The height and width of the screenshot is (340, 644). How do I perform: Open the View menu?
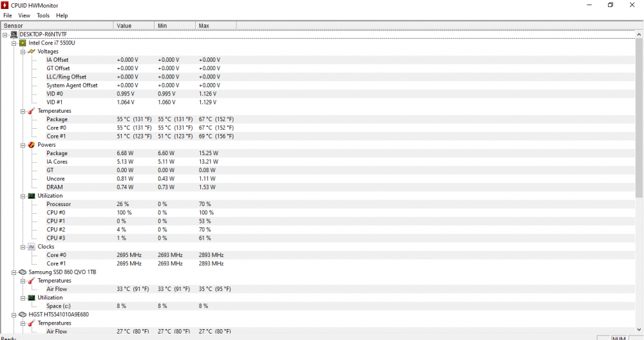click(x=24, y=15)
